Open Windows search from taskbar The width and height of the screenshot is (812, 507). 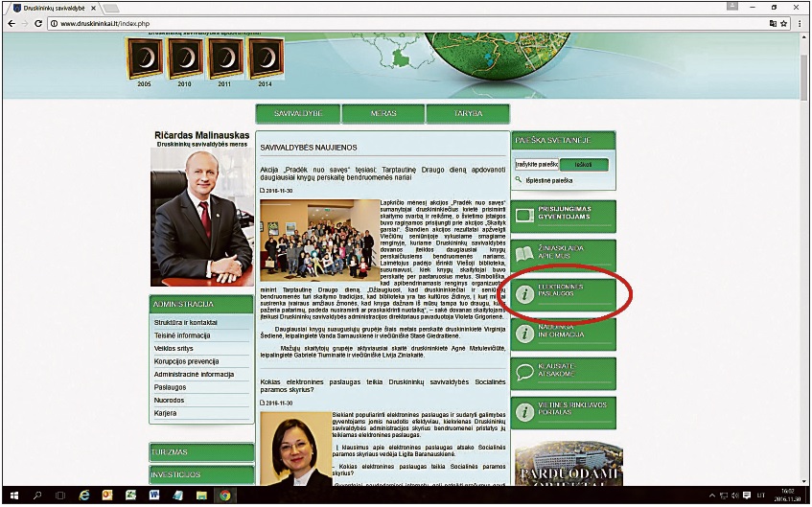click(37, 495)
